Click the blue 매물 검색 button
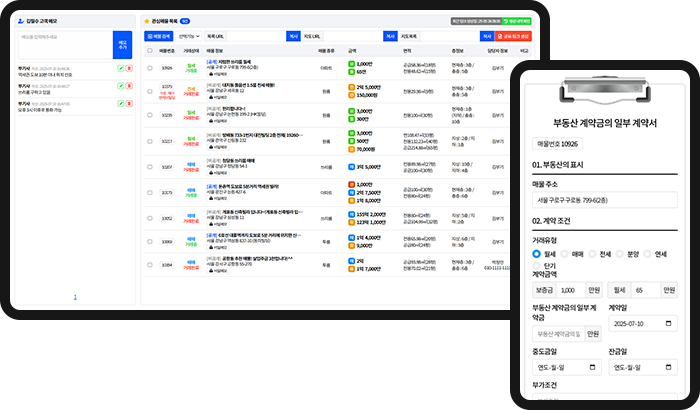 coord(158,35)
